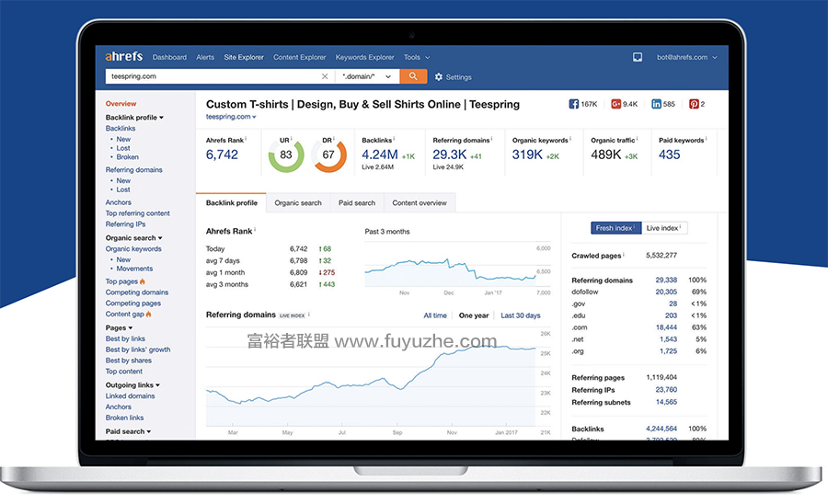Open Competing domains sidebar link

point(137,292)
